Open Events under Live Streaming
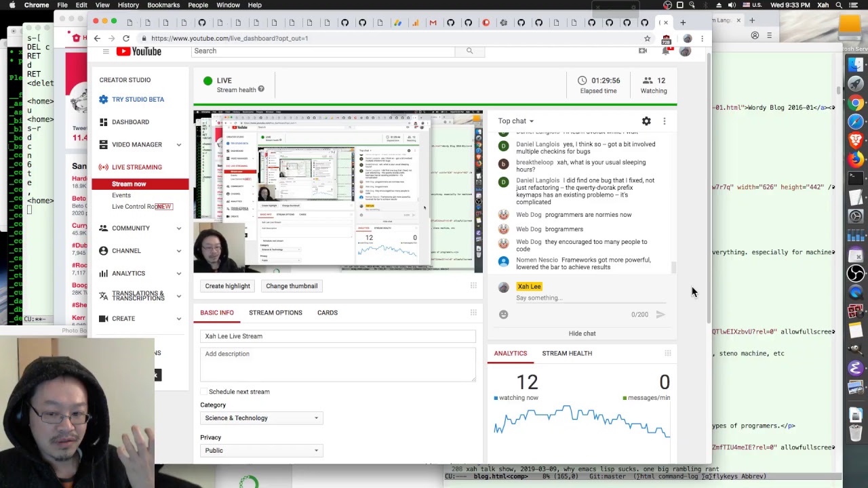The height and width of the screenshot is (488, 868). 121,195
